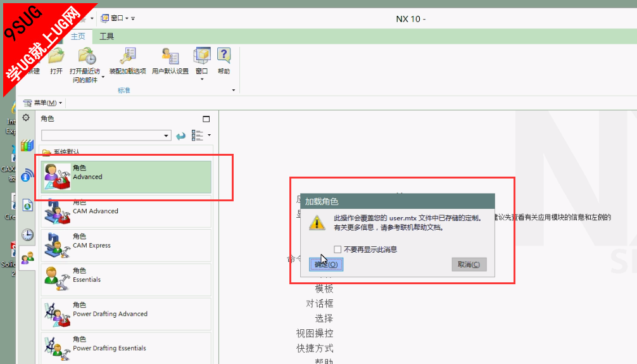Select the Power Drafting Essentials role icon
Image resolution: width=637 pixels, height=364 pixels.
pyautogui.click(x=57, y=348)
